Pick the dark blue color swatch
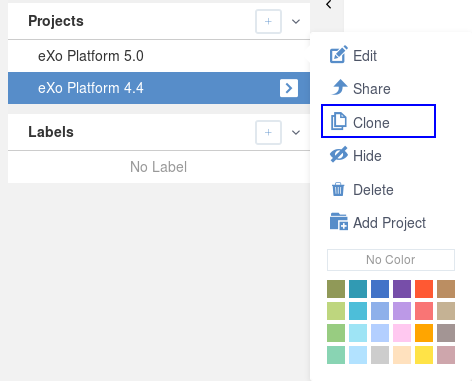This screenshot has height=381, width=472. coord(380,289)
